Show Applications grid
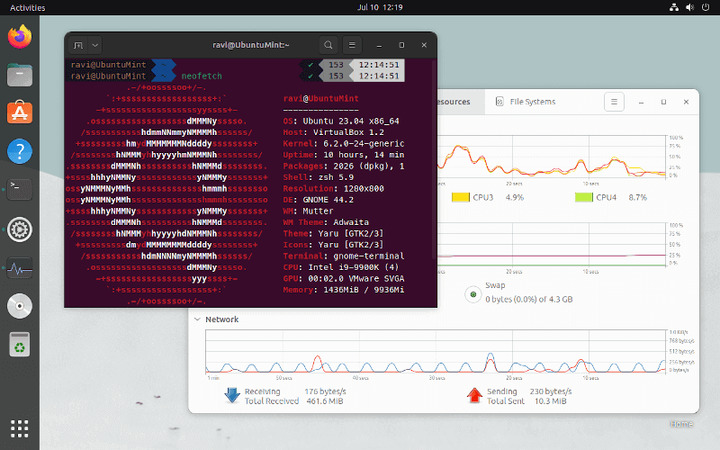This screenshot has width=720, height=450. coord(20,427)
